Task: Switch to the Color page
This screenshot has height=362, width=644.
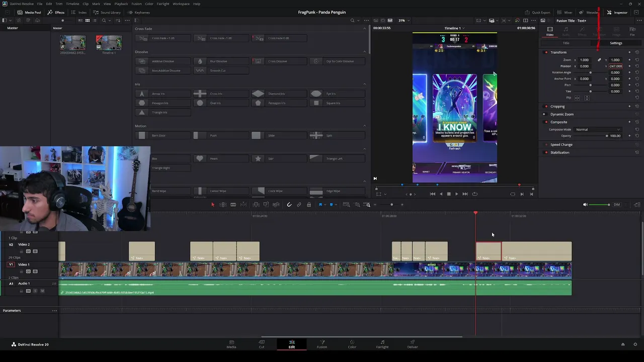Action: click(352, 344)
